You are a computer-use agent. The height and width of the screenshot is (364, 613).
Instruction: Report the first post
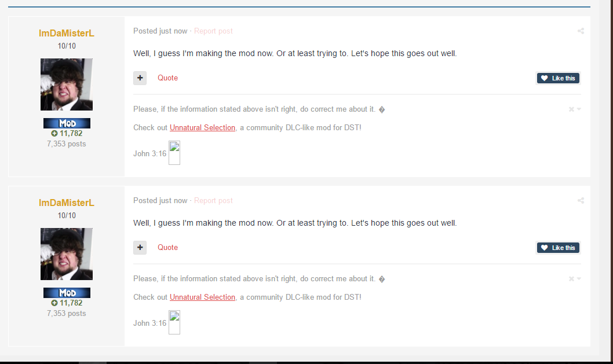point(213,31)
